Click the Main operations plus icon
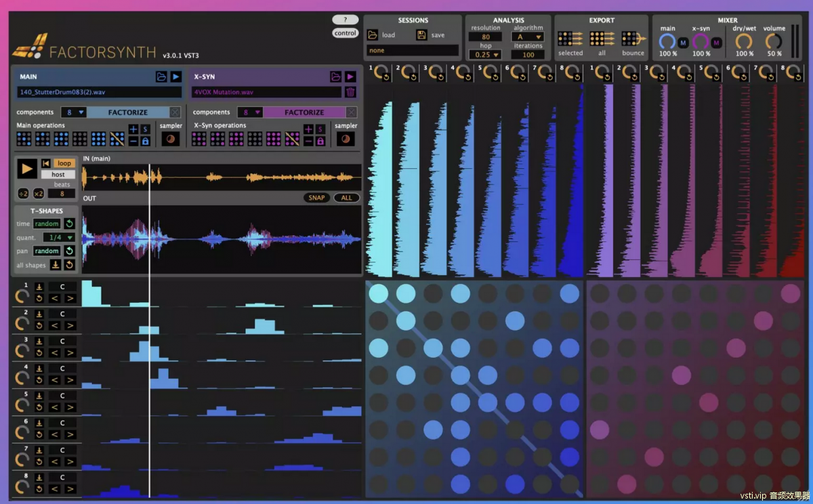Viewport: 813px width, 504px height. tap(133, 129)
